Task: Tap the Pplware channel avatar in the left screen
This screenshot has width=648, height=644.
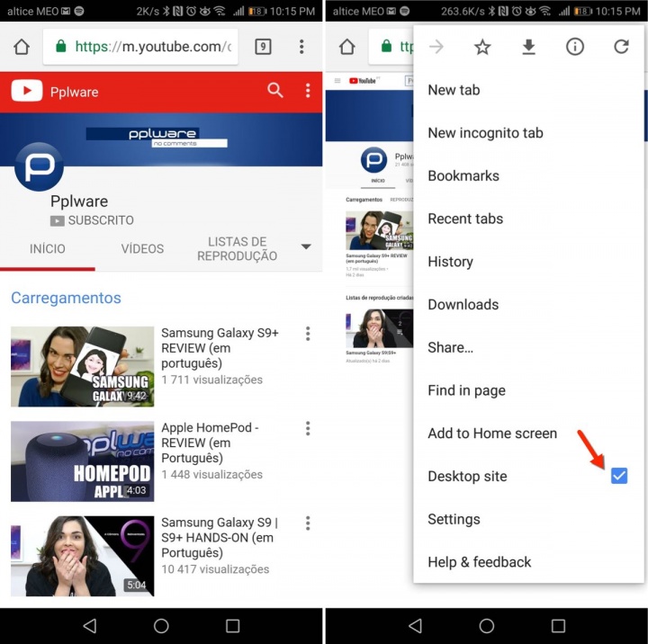Action: tap(39, 166)
